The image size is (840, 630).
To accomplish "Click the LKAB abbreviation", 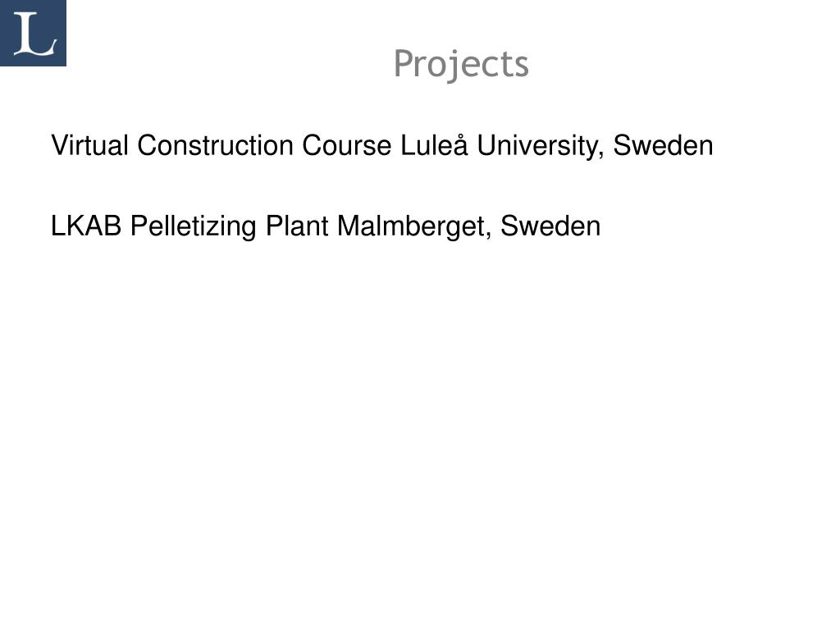I will [85, 226].
